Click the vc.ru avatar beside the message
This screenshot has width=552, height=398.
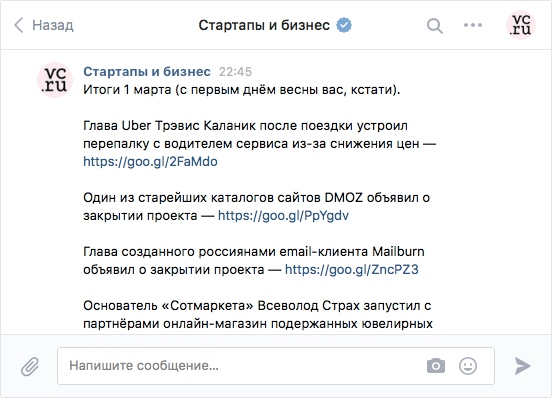click(55, 80)
